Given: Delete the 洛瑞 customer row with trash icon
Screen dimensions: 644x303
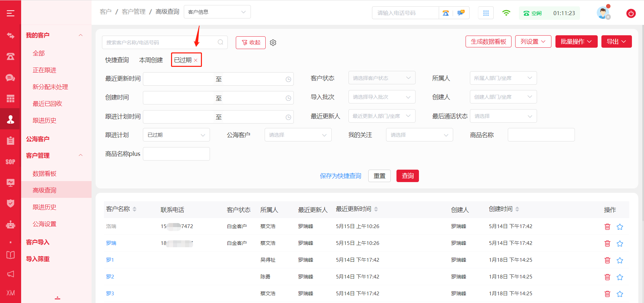Looking at the screenshot, I should (x=607, y=227).
